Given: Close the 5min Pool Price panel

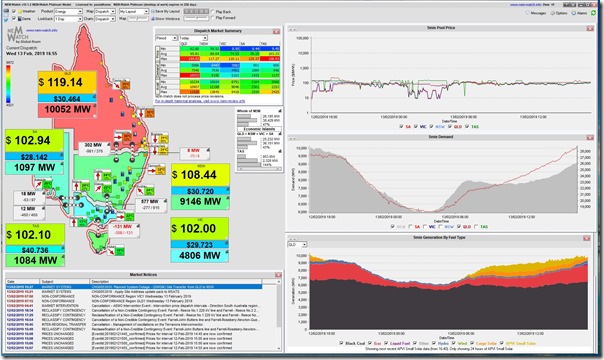Looking at the screenshot, I should click(590, 28).
